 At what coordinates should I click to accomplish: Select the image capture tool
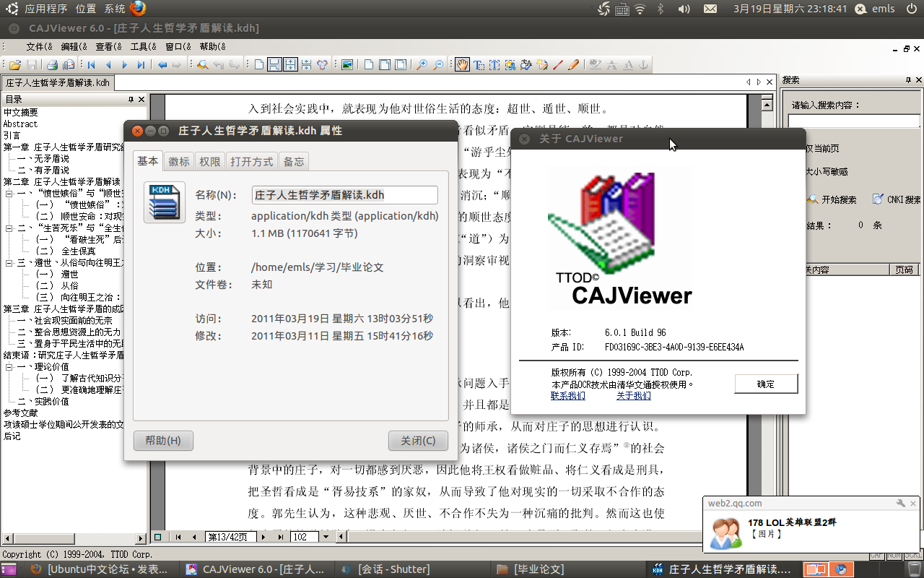pos(510,64)
